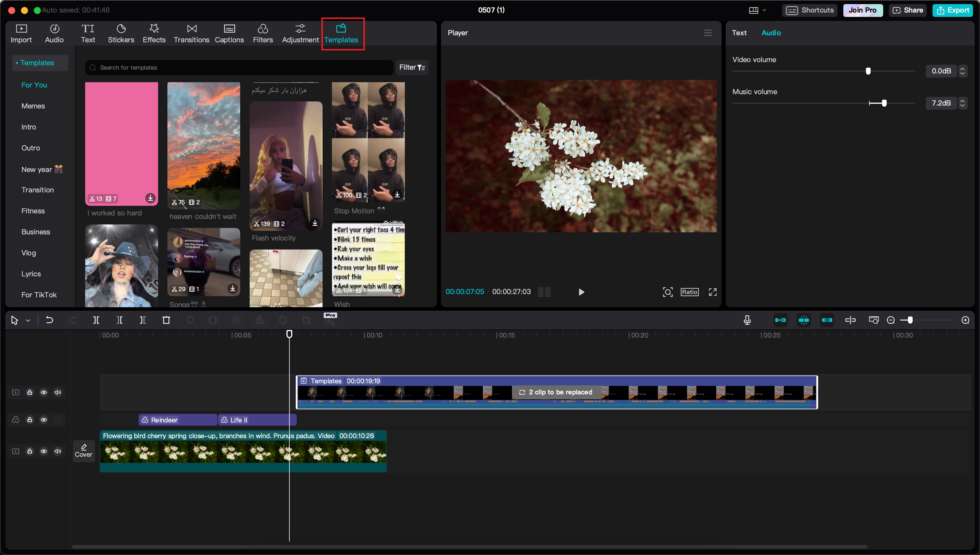This screenshot has width=980, height=555.
Task: Expand the selection tool dropdown arrow
Action: point(28,321)
